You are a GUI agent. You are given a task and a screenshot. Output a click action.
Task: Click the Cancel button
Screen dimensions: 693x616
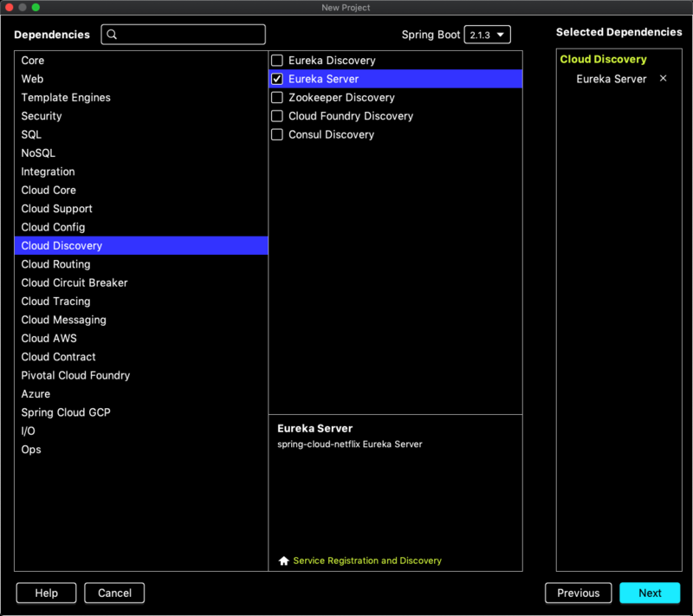[x=114, y=593]
